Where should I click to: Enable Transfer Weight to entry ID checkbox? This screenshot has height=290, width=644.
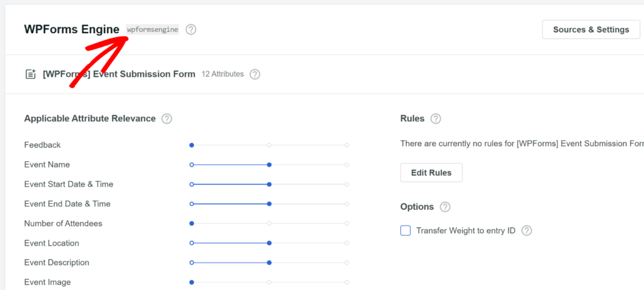tap(405, 231)
